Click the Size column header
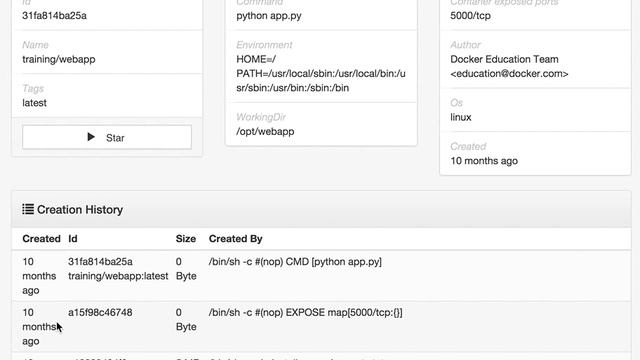Screen dimensions: 640x360 186,239
